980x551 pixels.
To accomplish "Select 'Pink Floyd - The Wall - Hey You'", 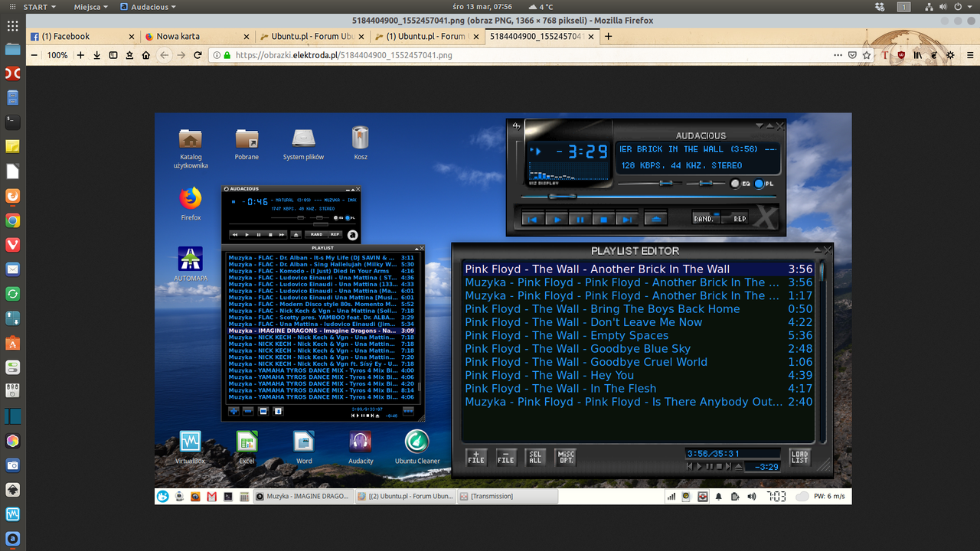I will point(639,375).
